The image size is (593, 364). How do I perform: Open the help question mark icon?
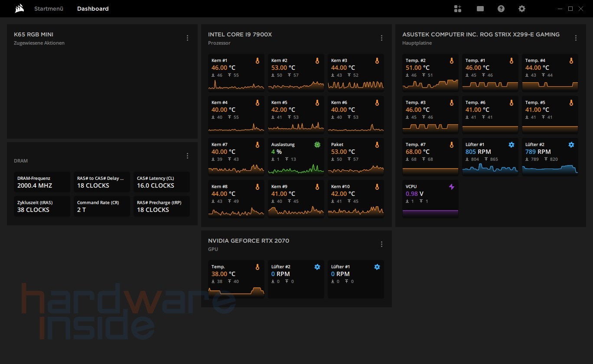[x=501, y=9]
